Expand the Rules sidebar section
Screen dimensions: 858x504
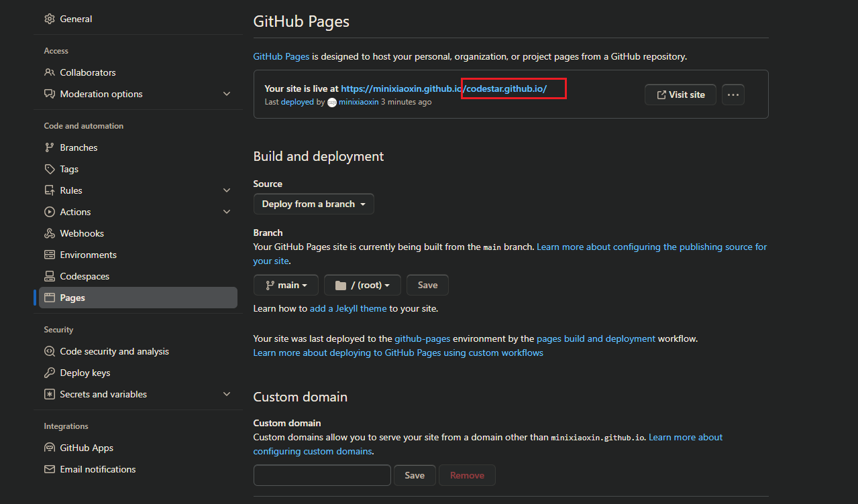point(227,190)
